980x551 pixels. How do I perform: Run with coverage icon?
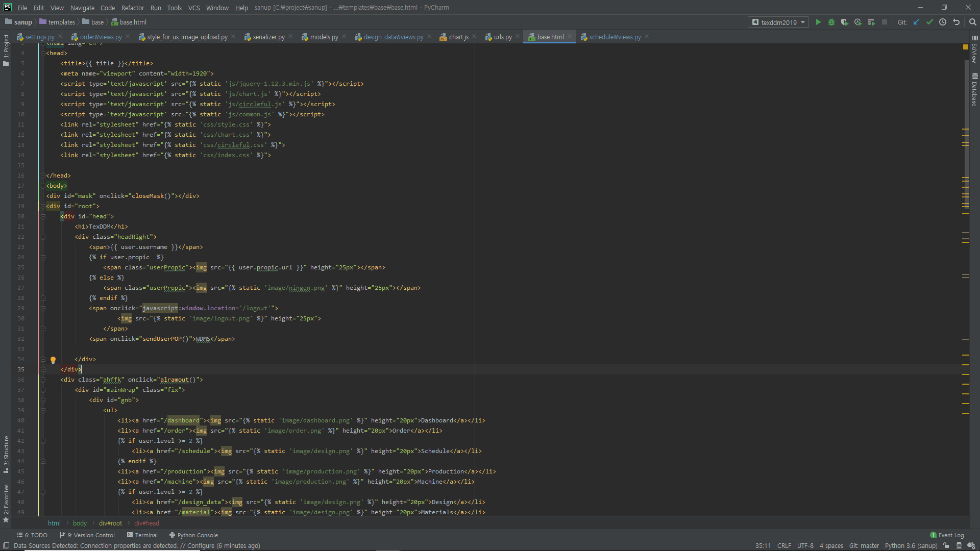pos(845,22)
